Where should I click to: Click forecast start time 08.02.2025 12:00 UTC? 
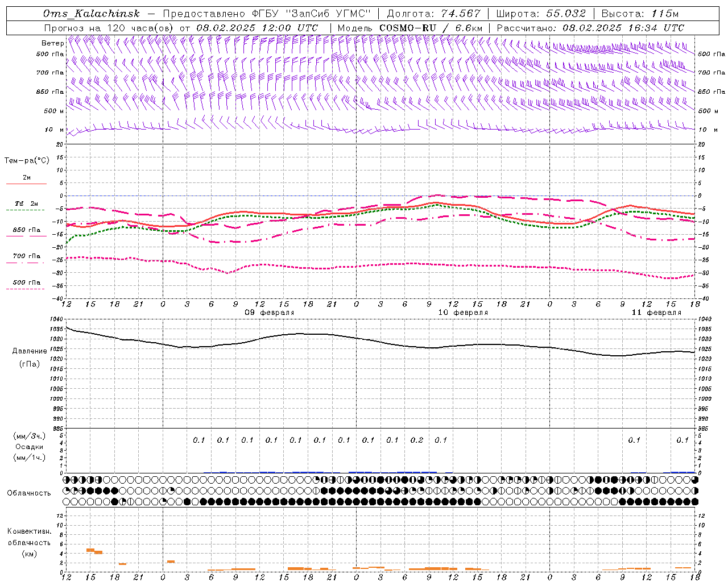pos(257,28)
